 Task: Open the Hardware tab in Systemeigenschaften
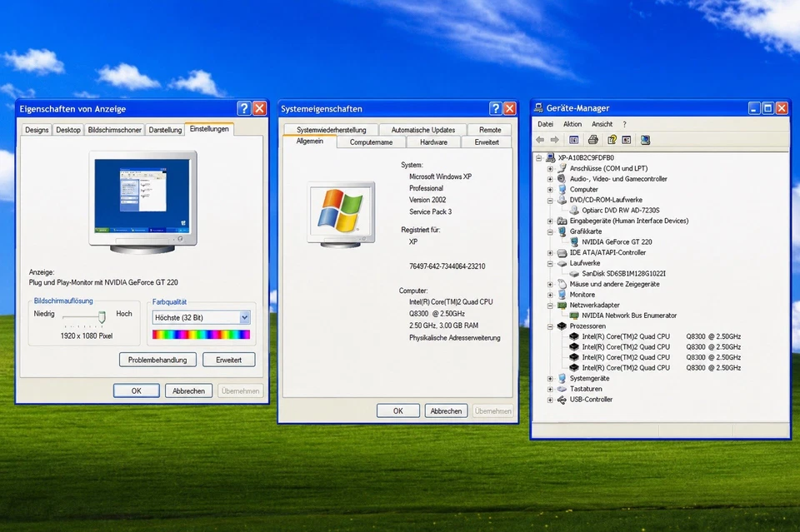tap(433, 142)
